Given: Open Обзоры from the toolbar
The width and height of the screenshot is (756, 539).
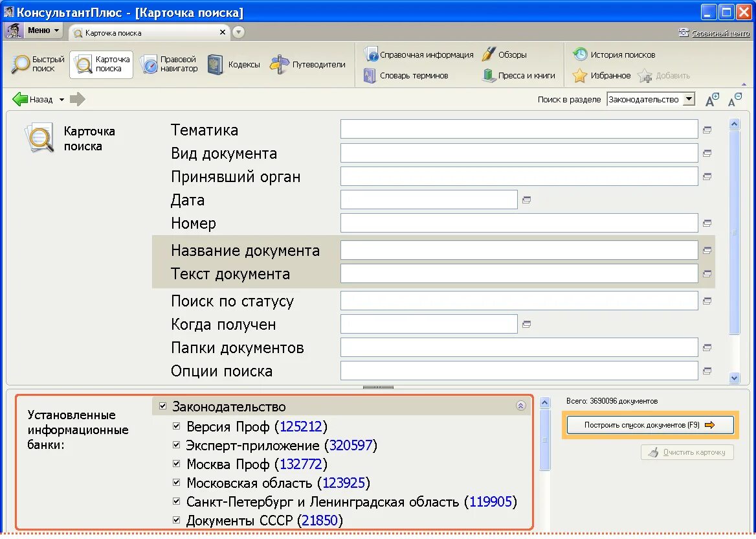Looking at the screenshot, I should click(504, 54).
